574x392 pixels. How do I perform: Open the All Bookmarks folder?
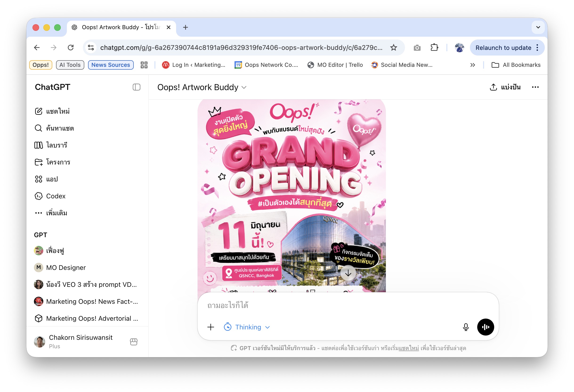(x=516, y=65)
